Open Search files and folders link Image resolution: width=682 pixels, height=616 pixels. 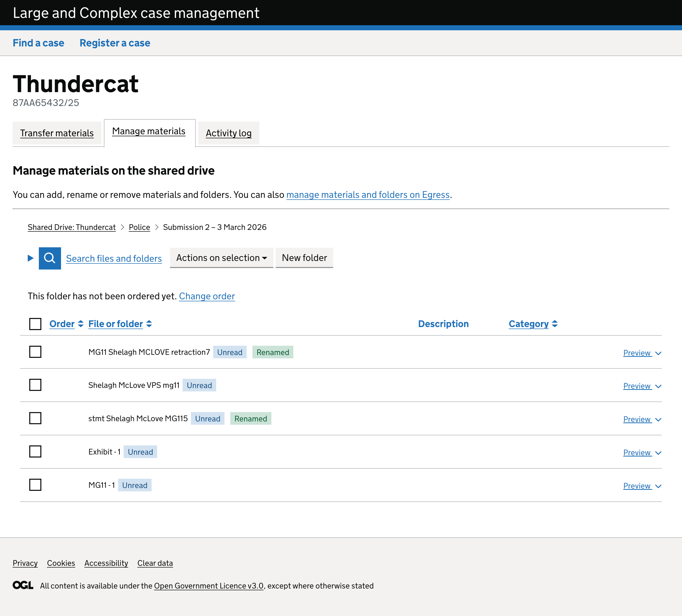click(114, 259)
